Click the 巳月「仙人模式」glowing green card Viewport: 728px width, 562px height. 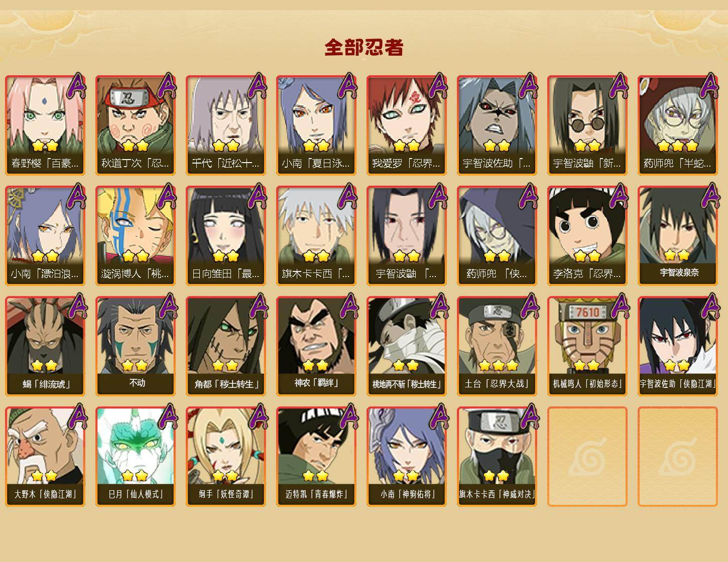tap(136, 456)
